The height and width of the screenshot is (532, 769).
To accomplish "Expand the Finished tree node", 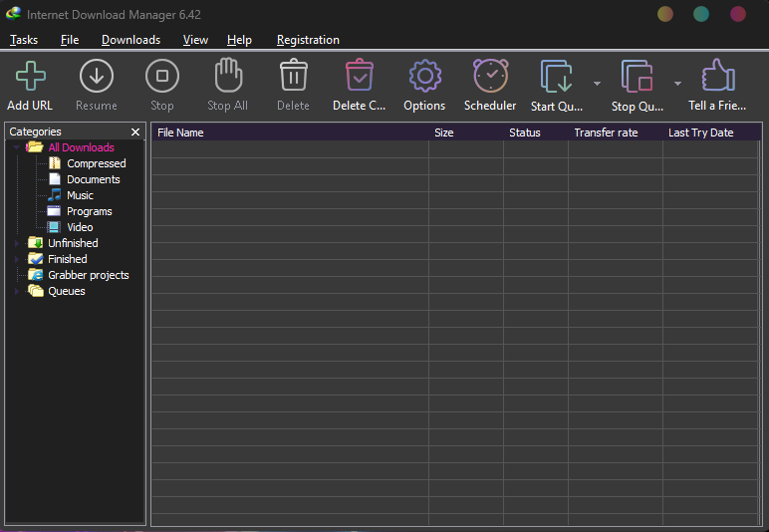I will (16, 259).
